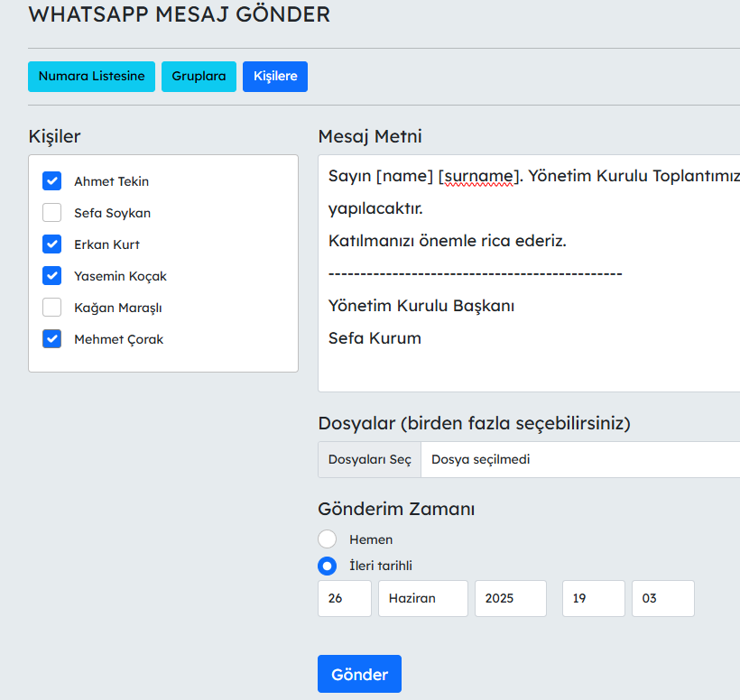Choose the İleri tarihli radio option
Viewport: 740px width, 700px height.
[328, 566]
